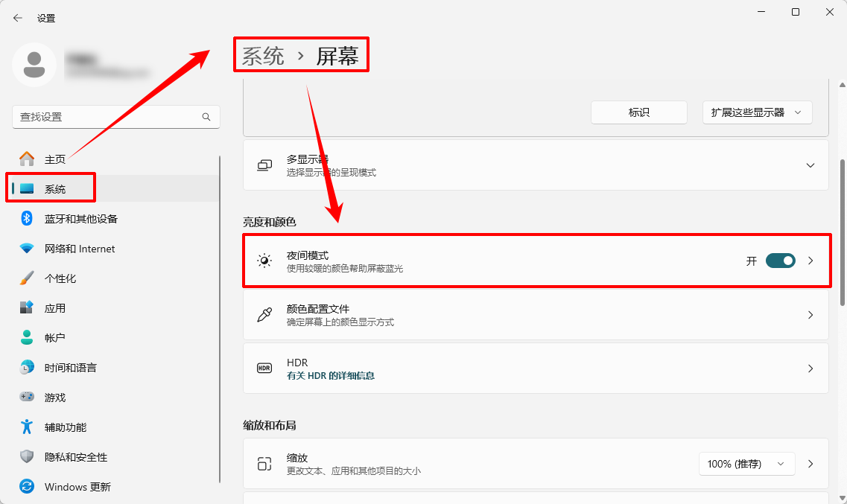
Task: Turn off the 夜间模式 toggle
Action: [780, 261]
